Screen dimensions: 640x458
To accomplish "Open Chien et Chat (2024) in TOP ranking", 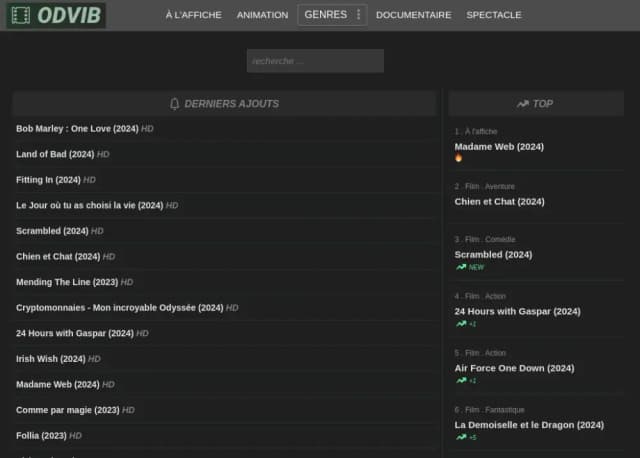I will 499,202.
